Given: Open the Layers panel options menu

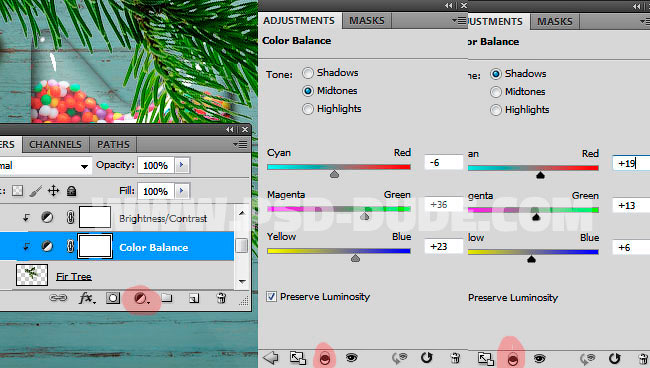Looking at the screenshot, I should [x=240, y=144].
